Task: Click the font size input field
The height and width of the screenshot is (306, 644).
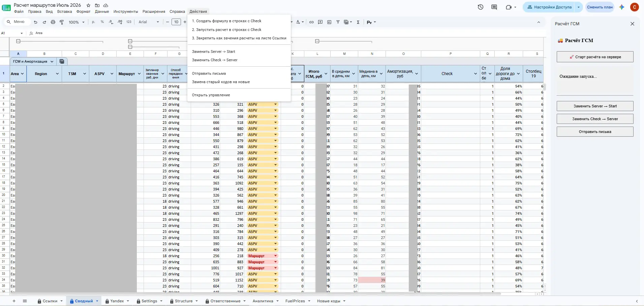Action: 176,22
